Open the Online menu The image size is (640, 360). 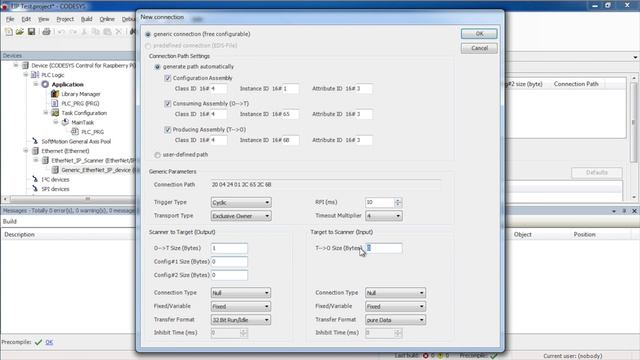click(x=107, y=19)
